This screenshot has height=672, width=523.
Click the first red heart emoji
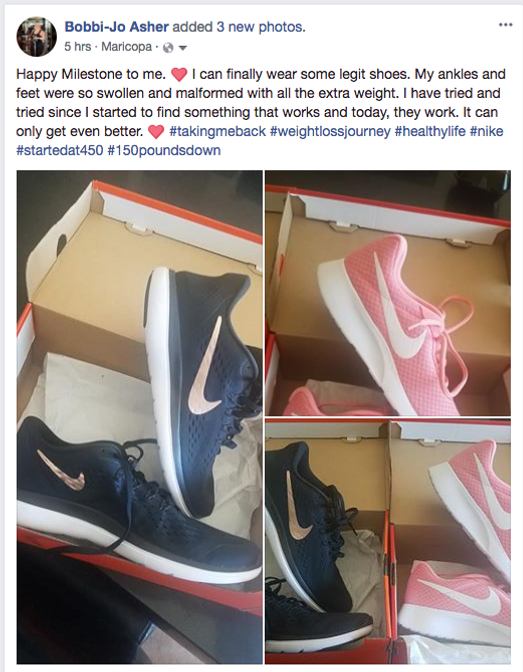click(x=179, y=75)
